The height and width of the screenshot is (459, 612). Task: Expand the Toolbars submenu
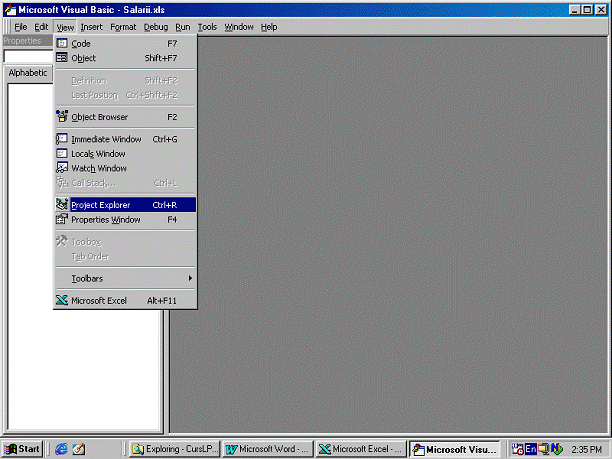coord(125,278)
